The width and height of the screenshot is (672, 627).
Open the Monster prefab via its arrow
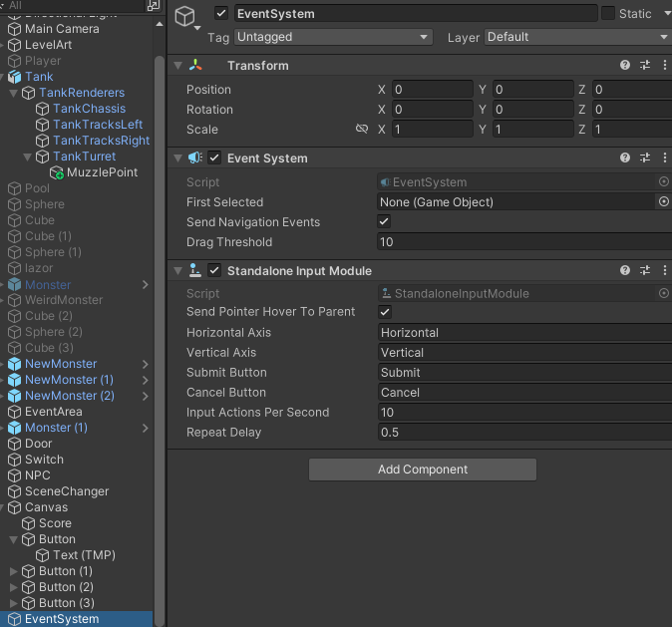click(x=146, y=284)
